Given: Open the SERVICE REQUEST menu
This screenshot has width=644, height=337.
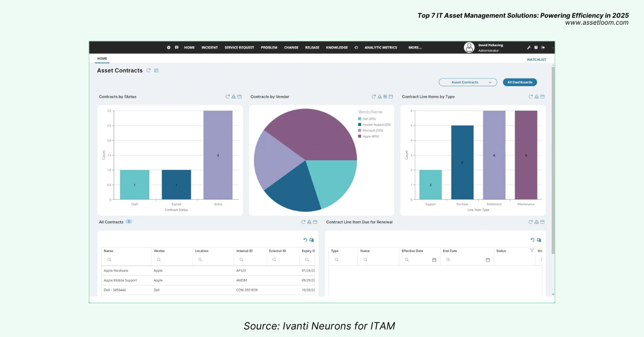Looking at the screenshot, I should click(x=239, y=47).
